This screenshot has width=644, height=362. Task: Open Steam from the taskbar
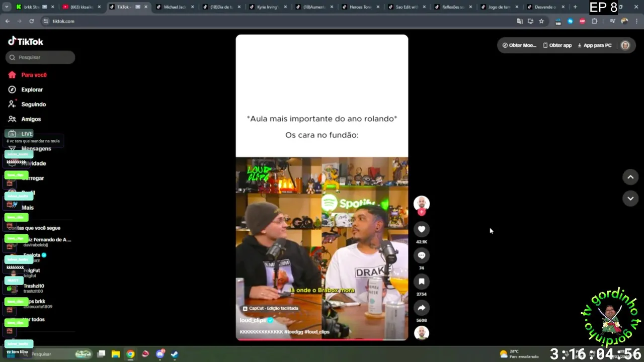tap(174, 354)
